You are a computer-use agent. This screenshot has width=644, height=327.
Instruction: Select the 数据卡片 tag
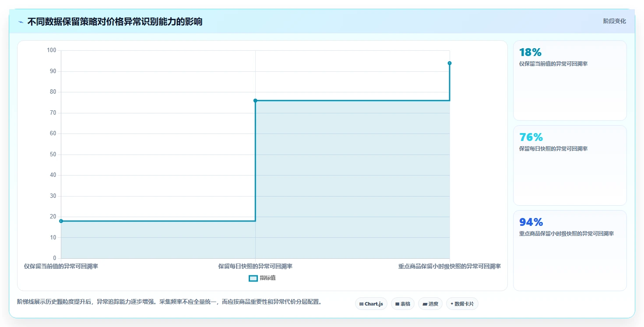[x=462, y=304]
